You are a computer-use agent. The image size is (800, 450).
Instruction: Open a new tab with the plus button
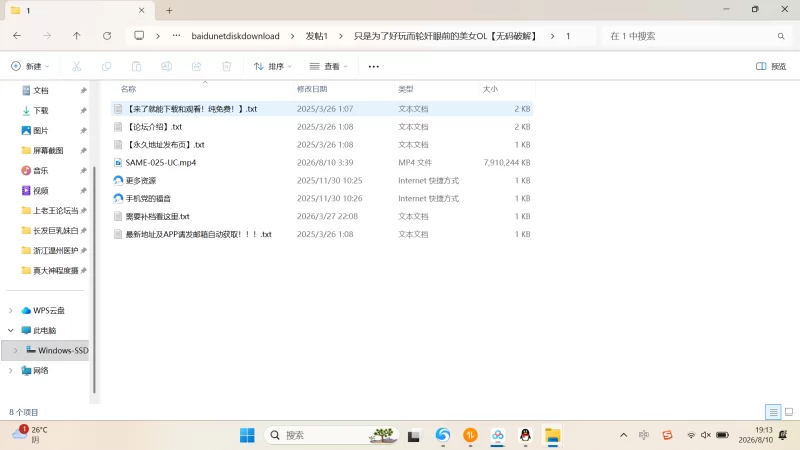[169, 10]
